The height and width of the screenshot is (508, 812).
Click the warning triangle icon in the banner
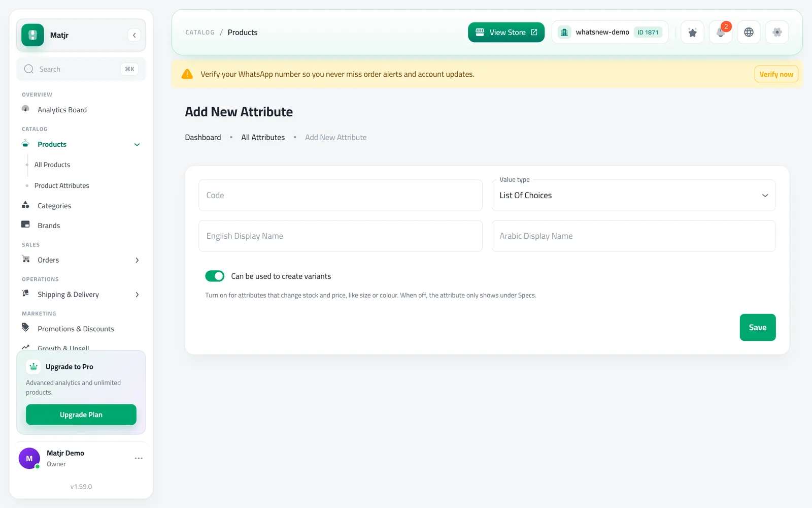[187, 74]
